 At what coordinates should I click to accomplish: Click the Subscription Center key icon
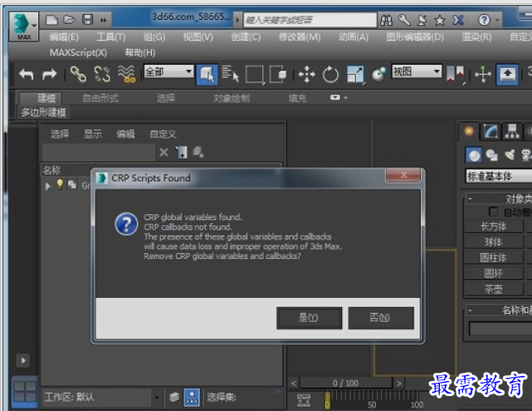click(404, 21)
